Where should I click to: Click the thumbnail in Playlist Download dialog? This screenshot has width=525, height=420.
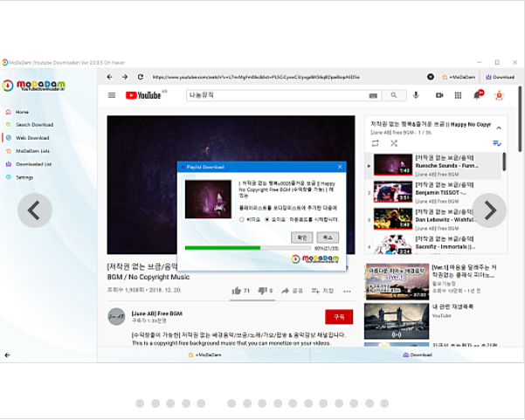click(208, 199)
